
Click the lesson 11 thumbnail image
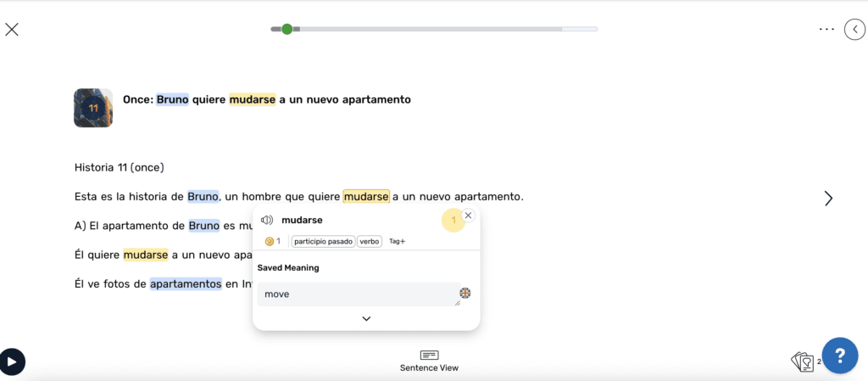point(93,108)
